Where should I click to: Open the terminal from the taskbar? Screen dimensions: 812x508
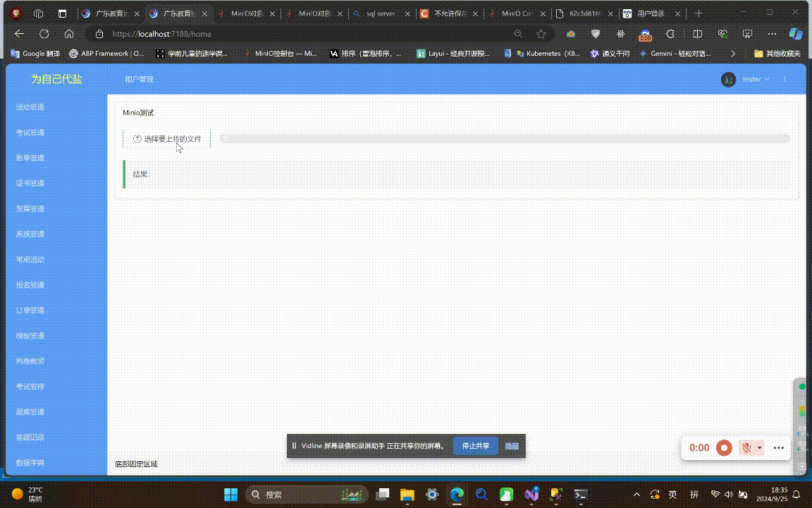[x=581, y=495]
